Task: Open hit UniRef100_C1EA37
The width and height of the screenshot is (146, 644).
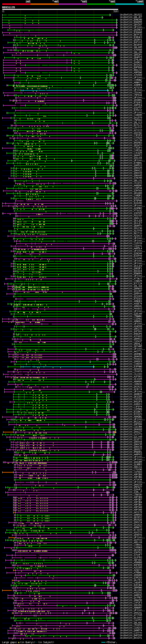Action: [131, 341]
